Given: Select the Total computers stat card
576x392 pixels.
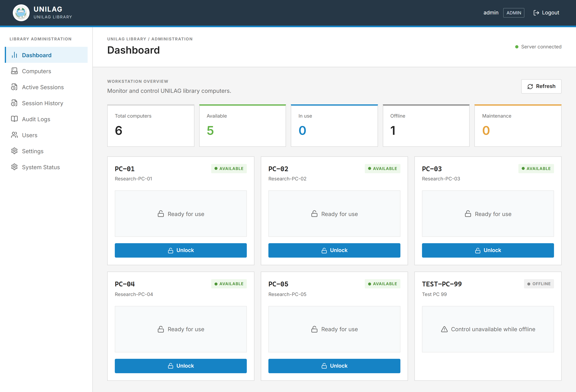Looking at the screenshot, I should pos(151,126).
